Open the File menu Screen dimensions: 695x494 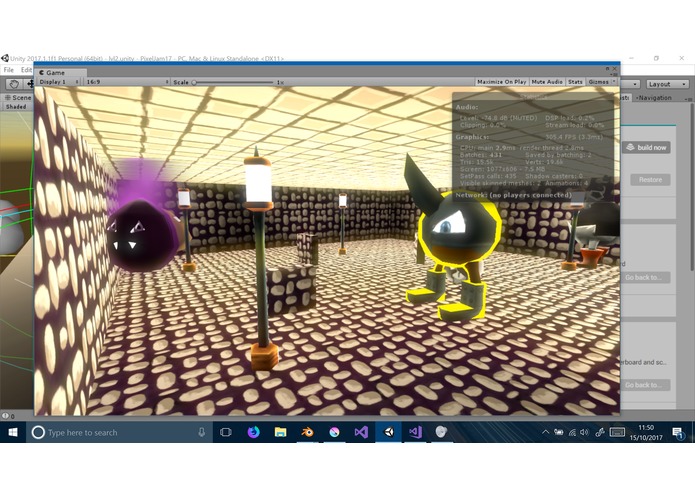[8, 70]
